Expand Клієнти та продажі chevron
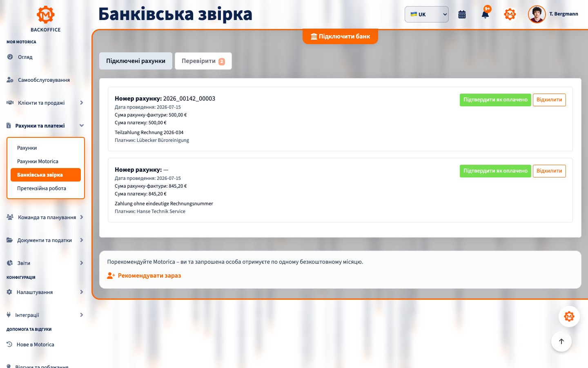Image resolution: width=588 pixels, height=368 pixels. pyautogui.click(x=82, y=103)
